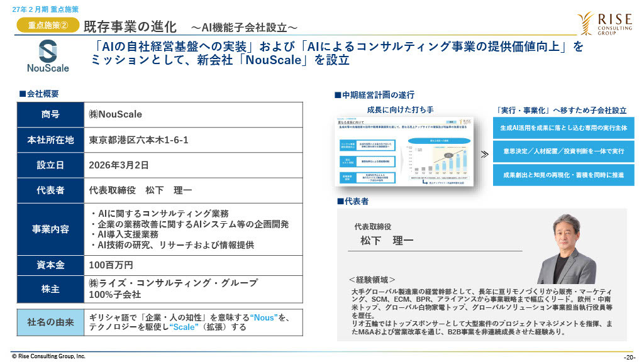This screenshot has width=644, height=362.
Task: Click the NouScale logo icon
Action: (x=48, y=56)
